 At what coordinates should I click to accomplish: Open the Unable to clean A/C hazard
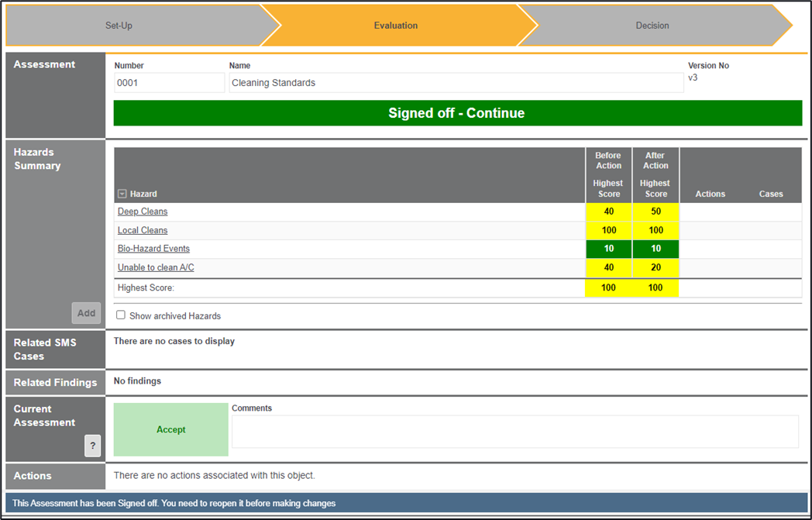click(156, 267)
